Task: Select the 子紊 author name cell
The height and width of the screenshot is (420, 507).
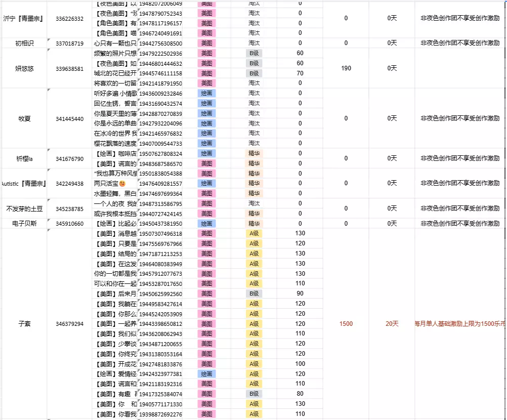Action: pos(24,324)
